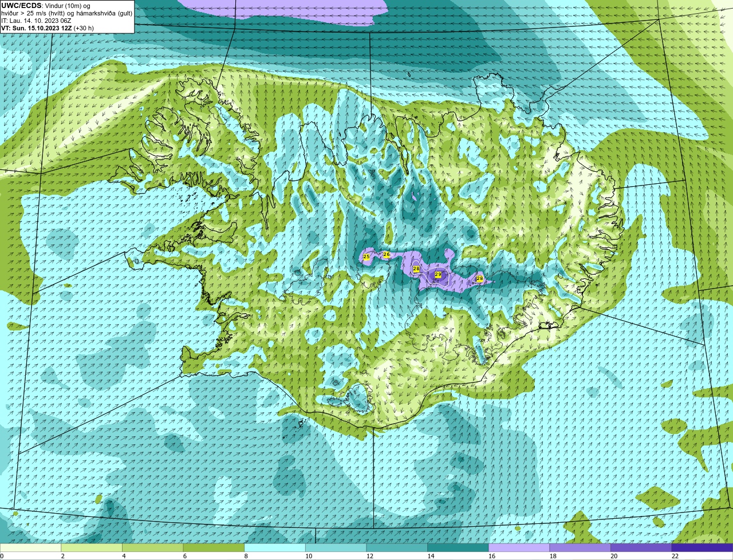This screenshot has height=560, width=733.
Task: Click the 18–20 m/s medium purple legend swatch
Action: click(580, 548)
